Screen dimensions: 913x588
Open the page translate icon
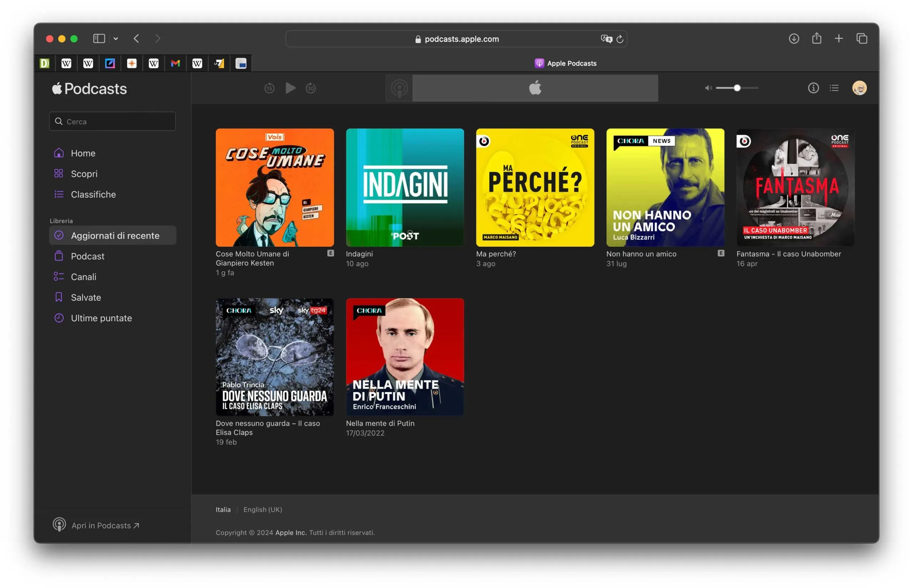coord(606,39)
